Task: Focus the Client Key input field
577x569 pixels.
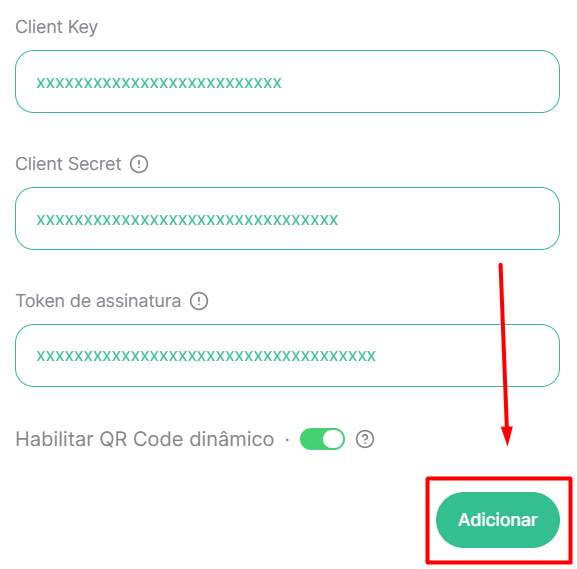Action: (287, 82)
